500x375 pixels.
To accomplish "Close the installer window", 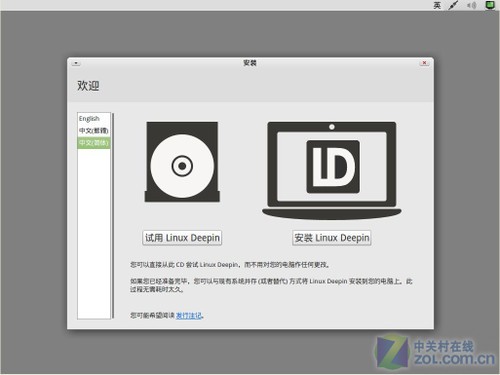I will 424,63.
